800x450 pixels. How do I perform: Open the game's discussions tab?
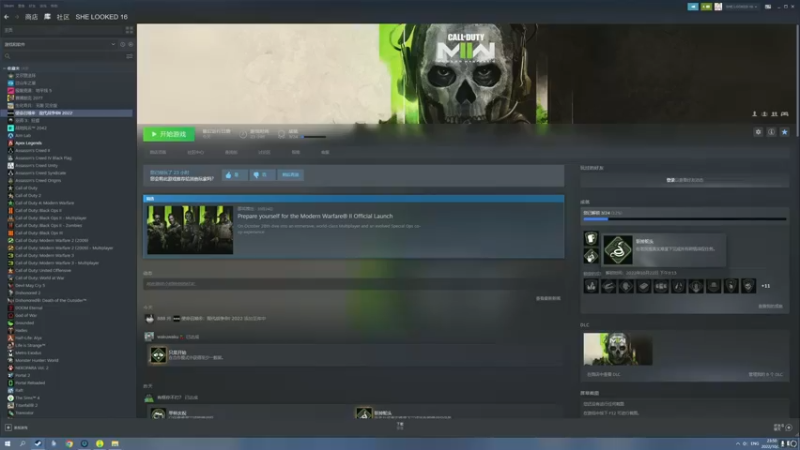point(264,152)
